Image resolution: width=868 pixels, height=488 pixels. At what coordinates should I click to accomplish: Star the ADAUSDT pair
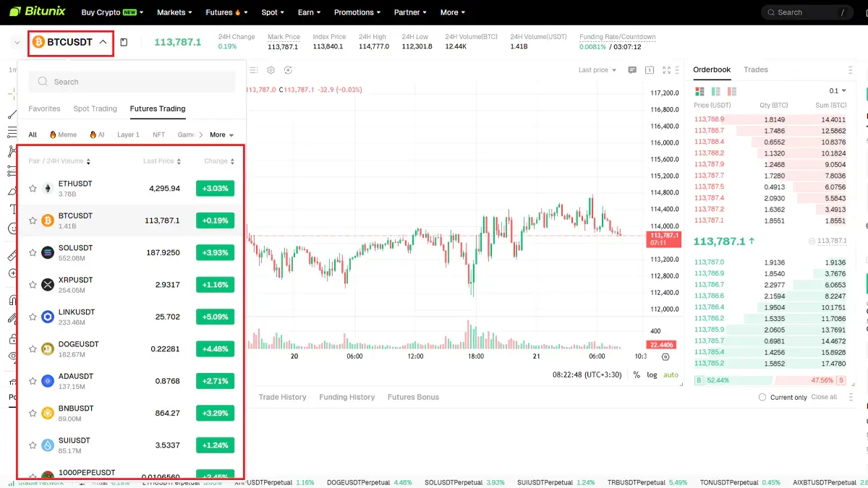(x=33, y=381)
